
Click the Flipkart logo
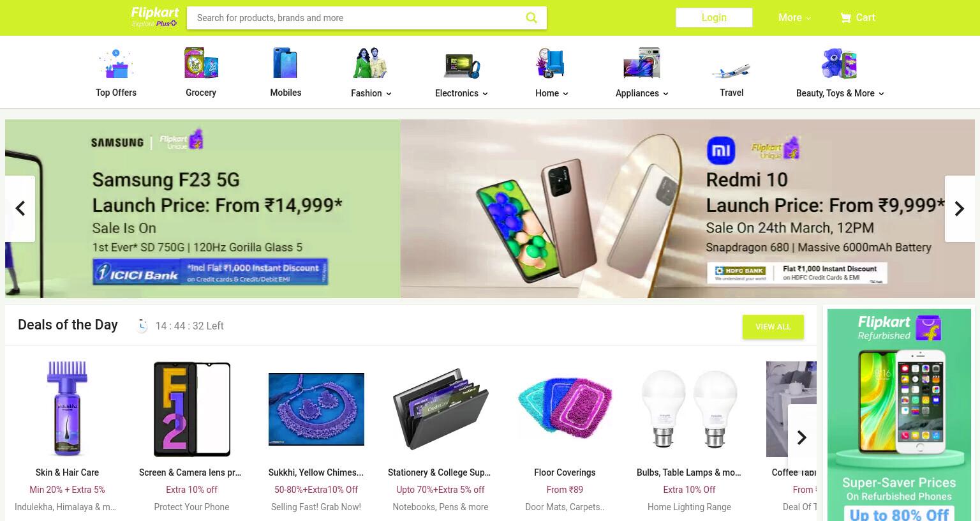click(x=154, y=17)
